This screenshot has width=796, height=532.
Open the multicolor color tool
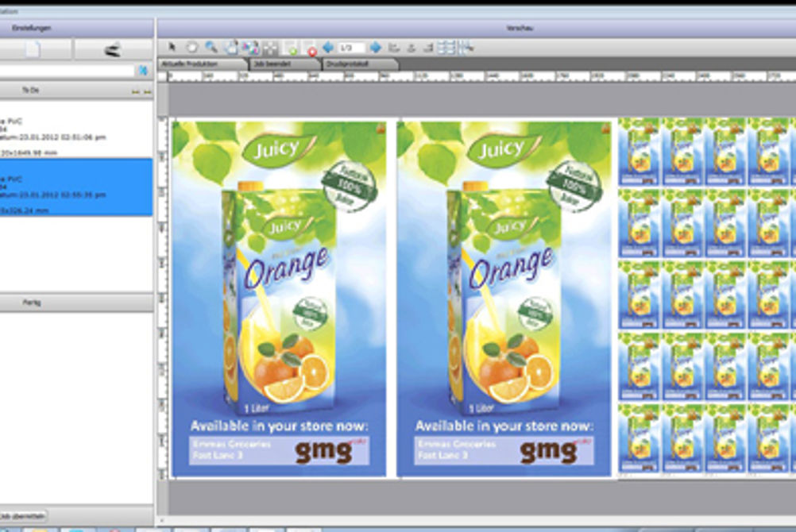click(x=249, y=47)
